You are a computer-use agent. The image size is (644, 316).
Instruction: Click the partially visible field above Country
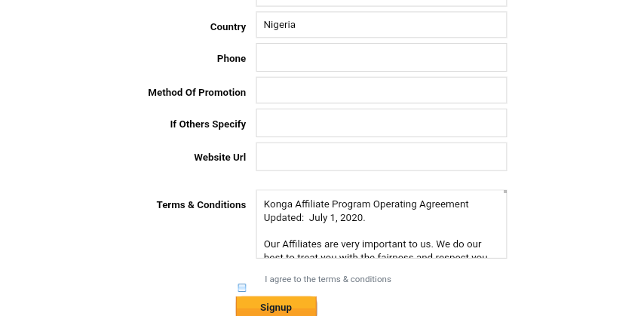pyautogui.click(x=381, y=3)
